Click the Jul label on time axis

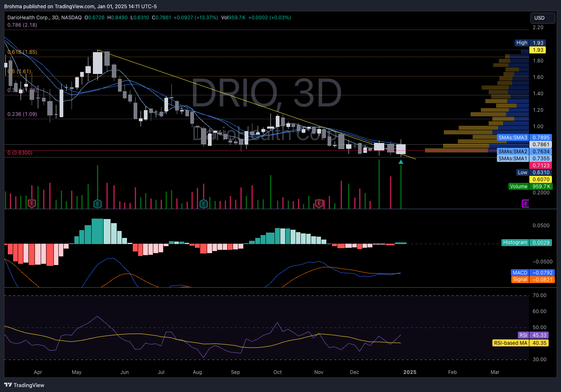pyautogui.click(x=161, y=372)
